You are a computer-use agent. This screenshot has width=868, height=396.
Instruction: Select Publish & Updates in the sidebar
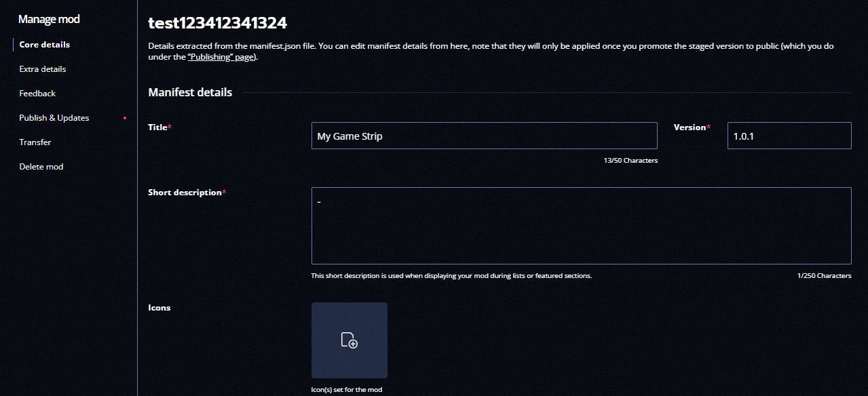54,118
